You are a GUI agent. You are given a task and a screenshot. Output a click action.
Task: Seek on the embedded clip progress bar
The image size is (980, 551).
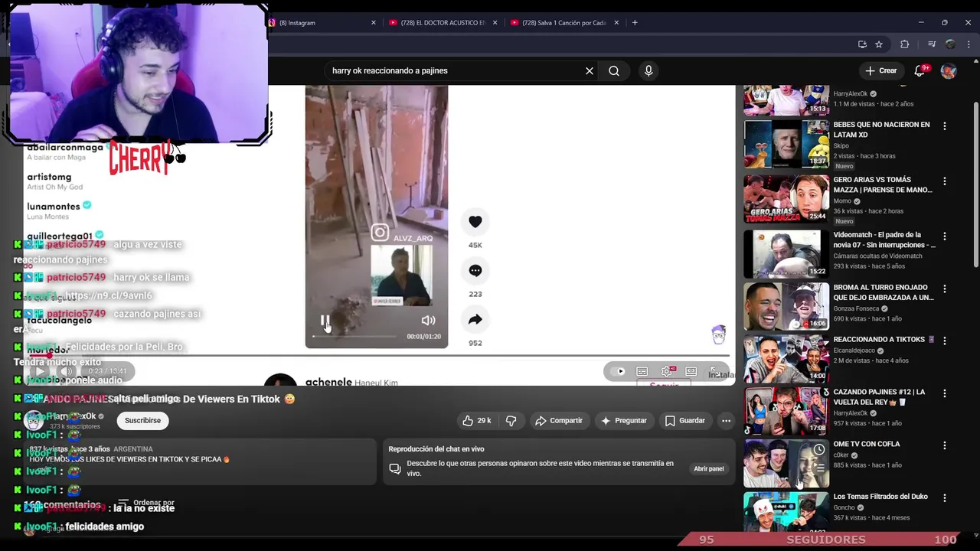(355, 336)
